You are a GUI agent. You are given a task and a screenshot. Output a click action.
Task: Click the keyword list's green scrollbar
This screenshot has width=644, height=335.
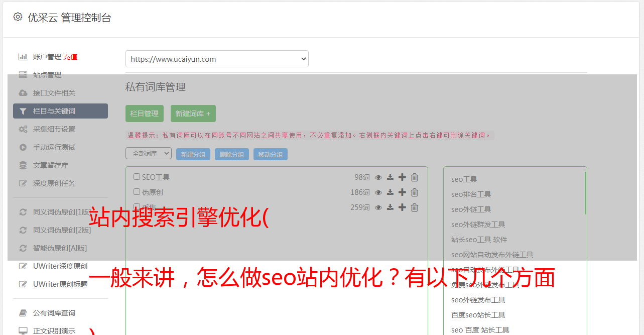click(x=585, y=193)
